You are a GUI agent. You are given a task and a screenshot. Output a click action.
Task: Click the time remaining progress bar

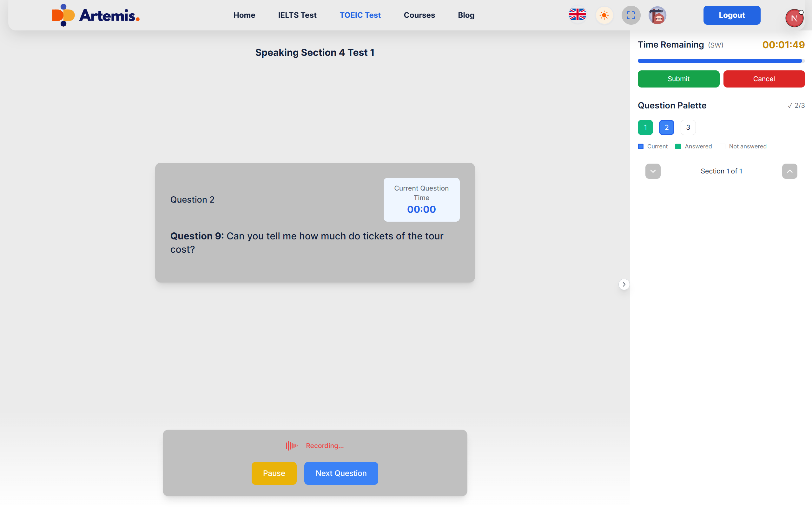coord(721,61)
